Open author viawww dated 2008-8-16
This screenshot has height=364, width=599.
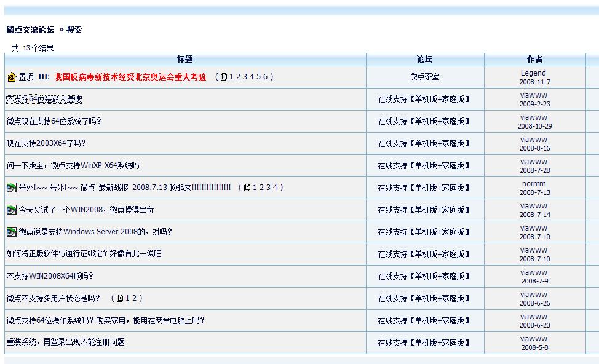point(534,140)
